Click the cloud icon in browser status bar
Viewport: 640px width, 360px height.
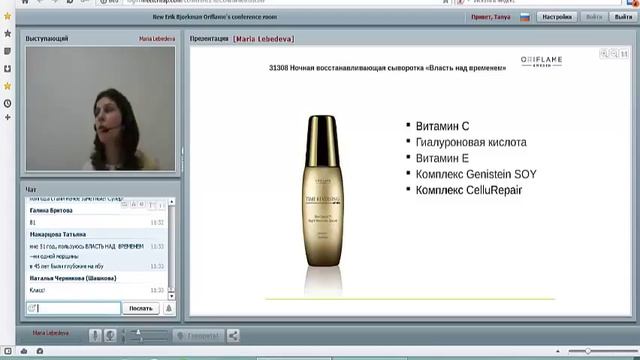[24, 351]
